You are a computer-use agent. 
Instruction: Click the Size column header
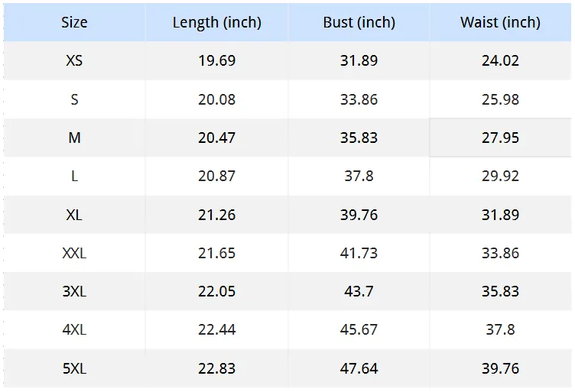click(x=74, y=22)
